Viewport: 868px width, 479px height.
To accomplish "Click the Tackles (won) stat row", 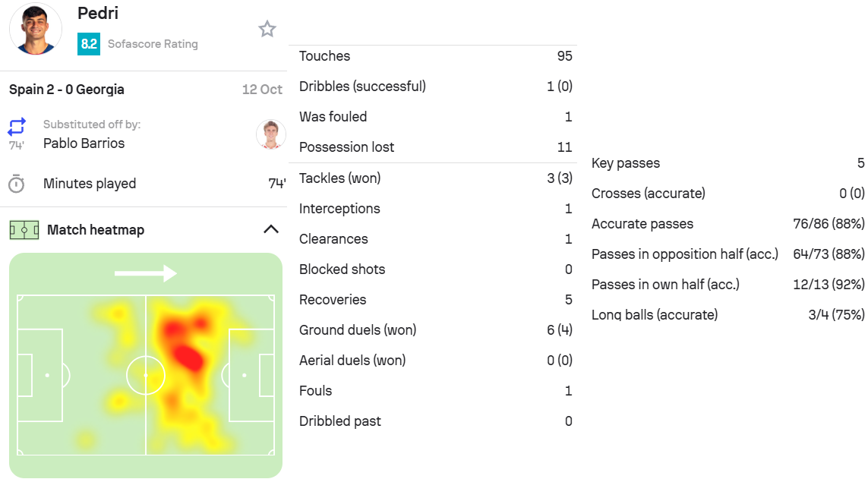I will pos(435,178).
